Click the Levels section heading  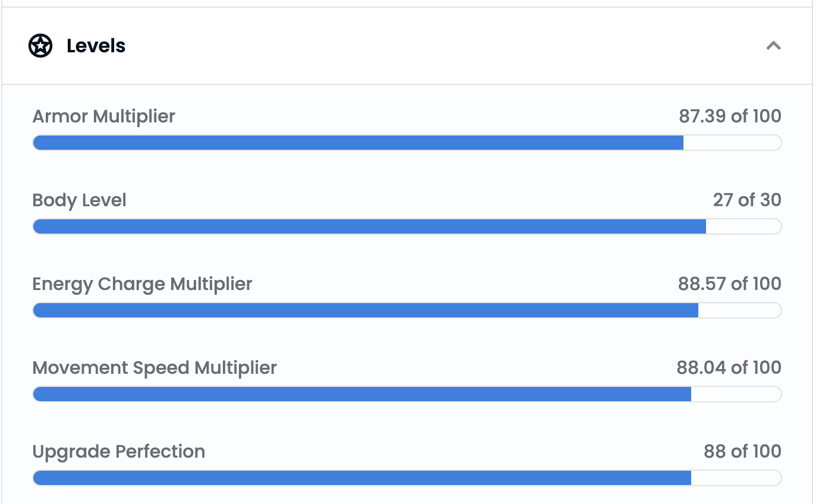click(x=96, y=46)
